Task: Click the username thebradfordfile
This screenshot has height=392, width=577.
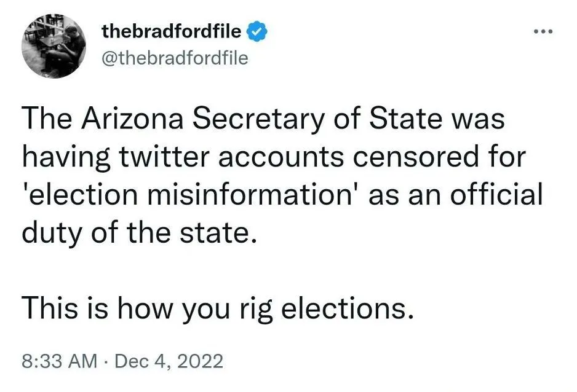Action: (172, 29)
